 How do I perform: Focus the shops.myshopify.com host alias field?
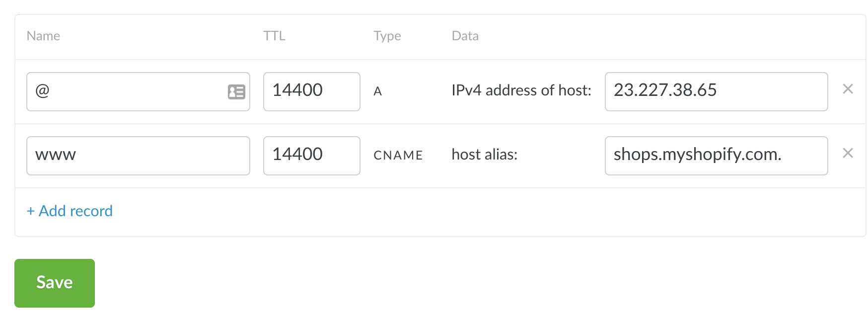click(716, 156)
